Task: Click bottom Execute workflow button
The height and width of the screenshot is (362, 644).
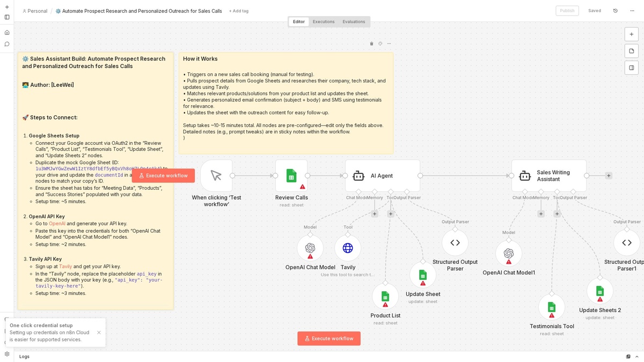Action: coord(329,338)
